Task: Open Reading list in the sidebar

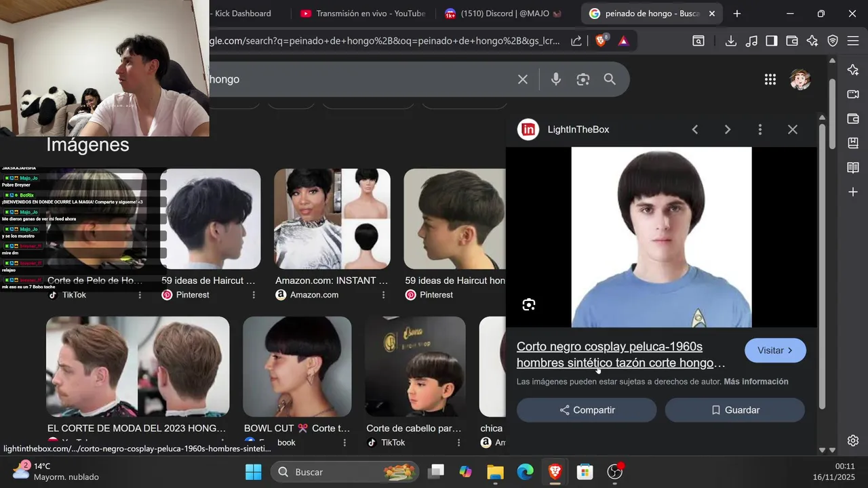Action: coord(853,167)
